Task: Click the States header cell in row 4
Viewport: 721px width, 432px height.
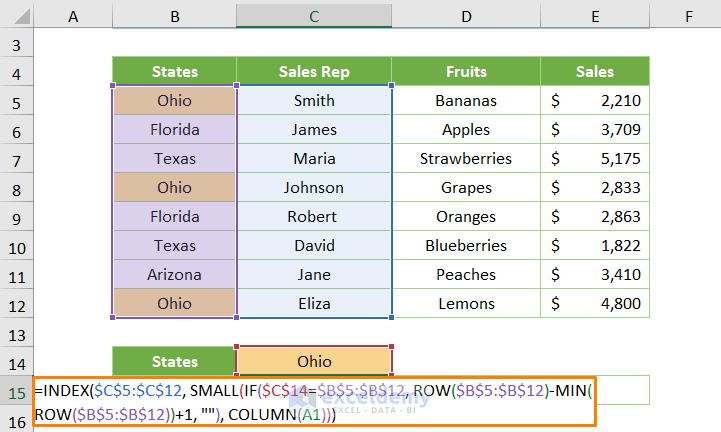Action: (175, 72)
